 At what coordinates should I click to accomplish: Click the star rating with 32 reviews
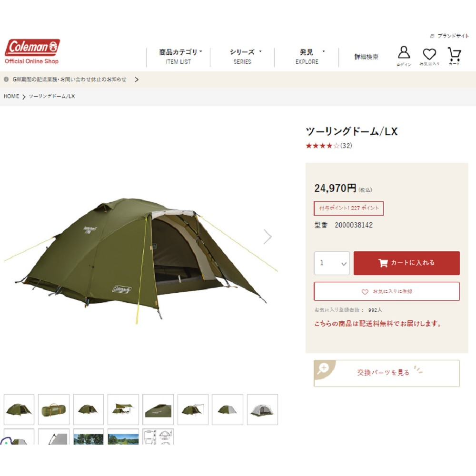pyautogui.click(x=329, y=146)
